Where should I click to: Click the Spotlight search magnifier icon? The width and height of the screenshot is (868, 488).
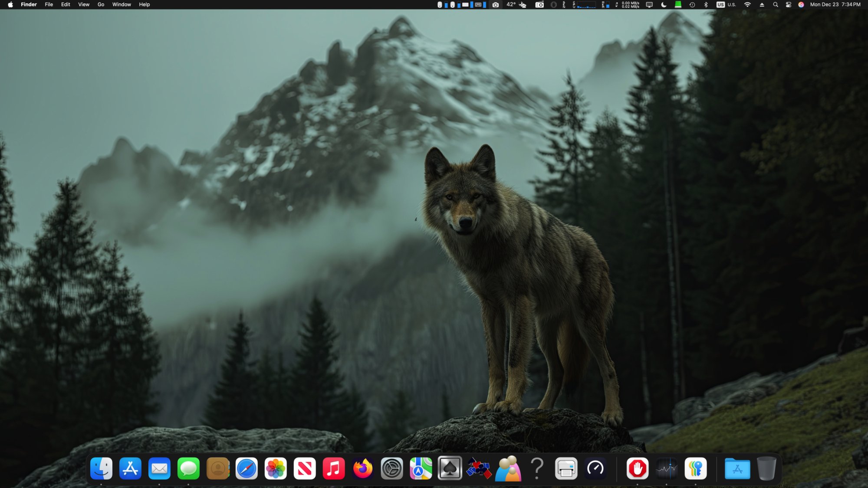tap(776, 5)
